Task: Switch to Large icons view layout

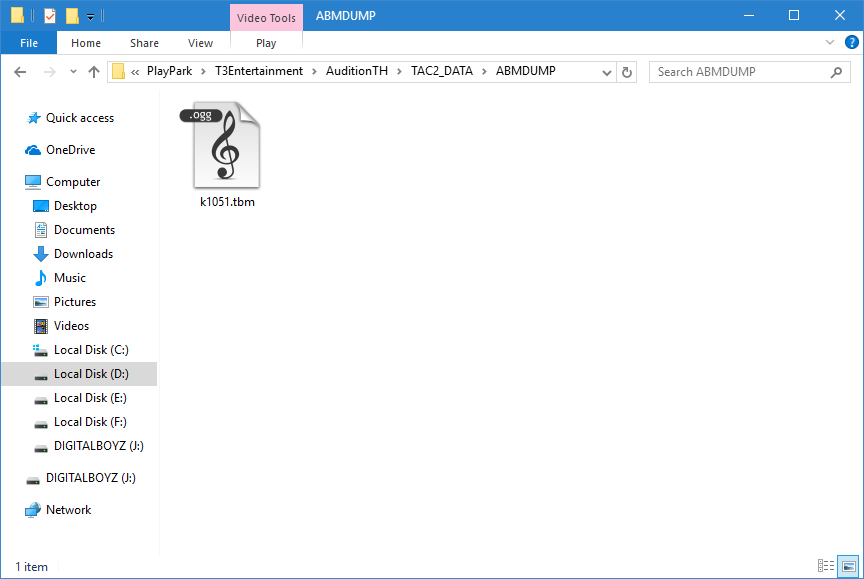Action: 847,566
